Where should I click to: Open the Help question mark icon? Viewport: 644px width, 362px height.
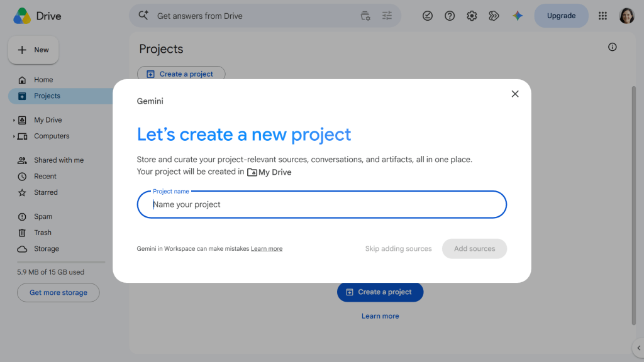tap(450, 16)
